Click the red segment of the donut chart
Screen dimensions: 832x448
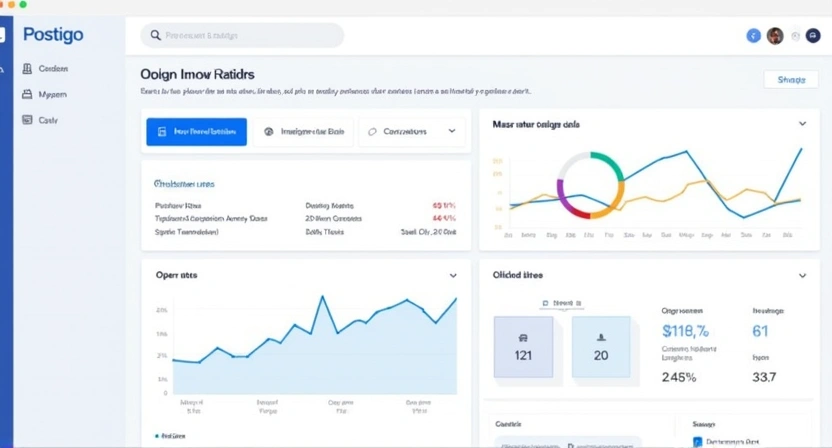pos(579,214)
